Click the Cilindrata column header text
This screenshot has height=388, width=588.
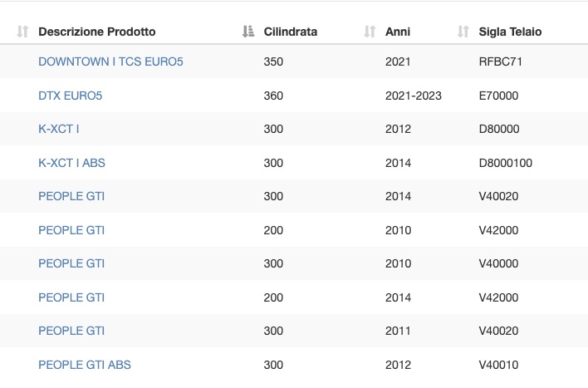coord(290,32)
